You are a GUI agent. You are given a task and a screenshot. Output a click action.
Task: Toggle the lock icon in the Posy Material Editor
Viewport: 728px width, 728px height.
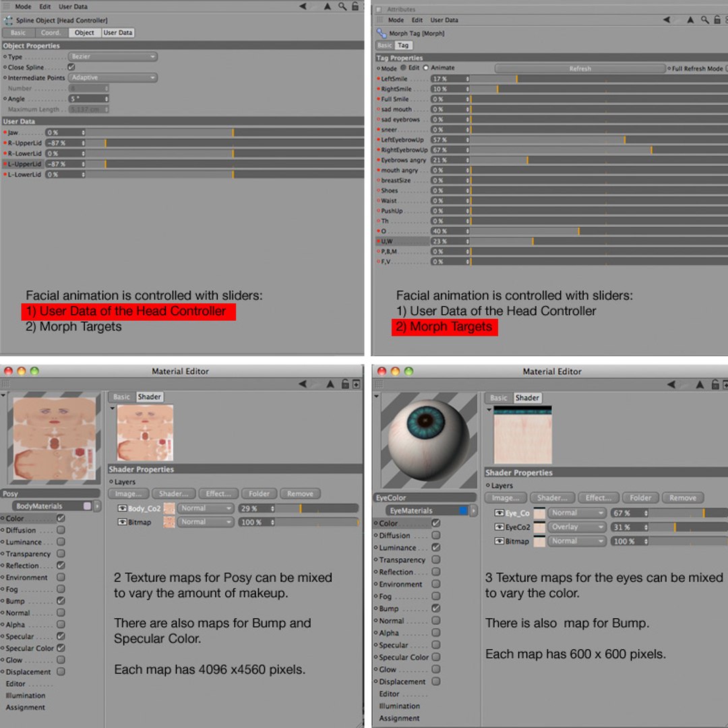[x=345, y=384]
